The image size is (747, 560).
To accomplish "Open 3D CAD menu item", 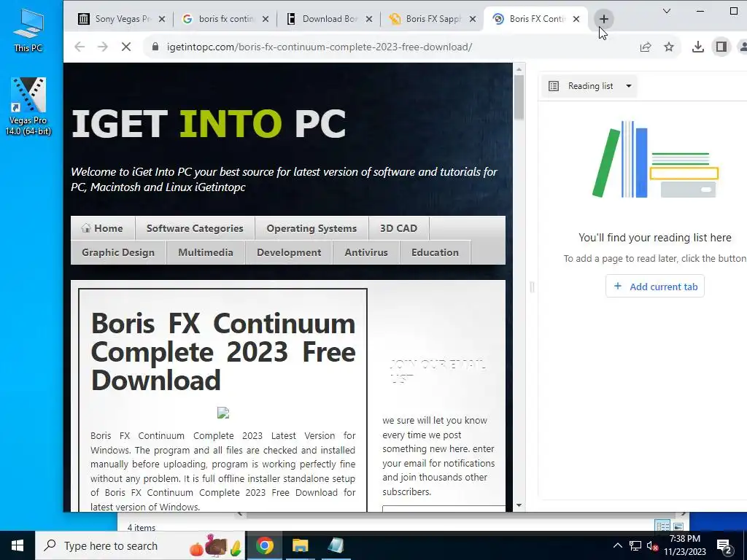I will [399, 228].
